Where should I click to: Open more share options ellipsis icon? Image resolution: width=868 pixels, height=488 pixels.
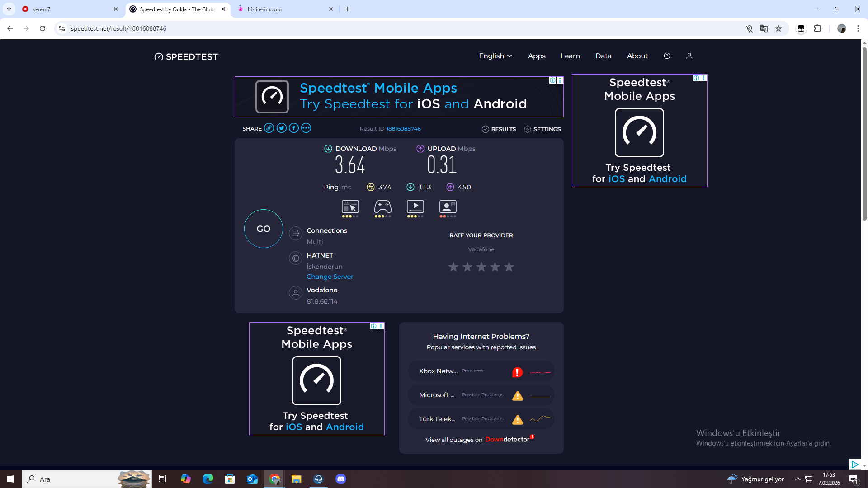pyautogui.click(x=306, y=128)
